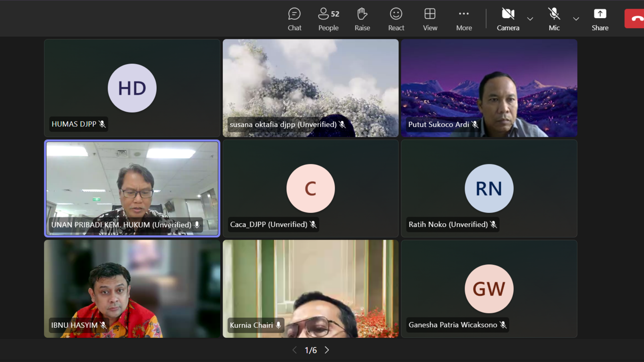Screen dimensions: 644x362
Task: Click the Caca_DJPP (Unverified) name label
Action: tap(269, 225)
